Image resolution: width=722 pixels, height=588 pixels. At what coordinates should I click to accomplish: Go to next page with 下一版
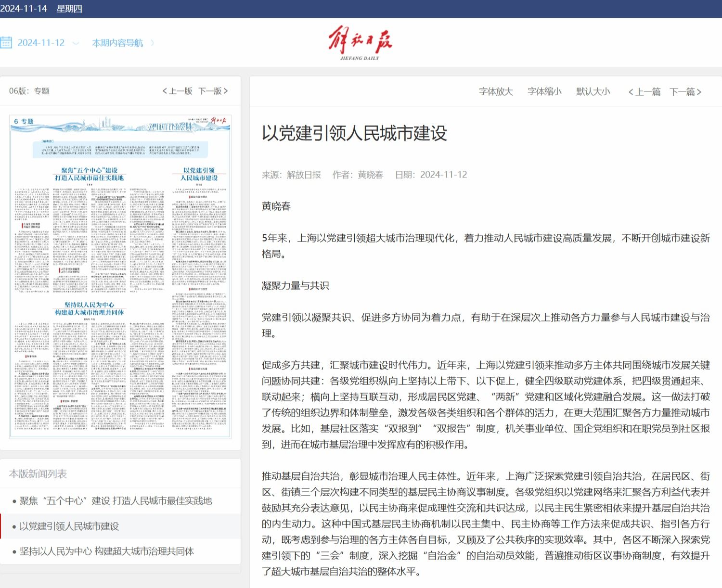213,91
